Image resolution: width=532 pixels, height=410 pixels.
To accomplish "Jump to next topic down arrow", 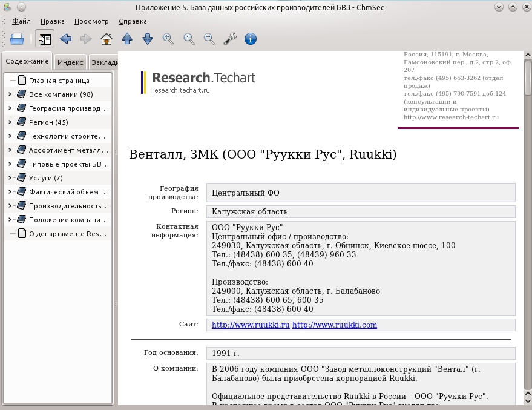I will click(x=148, y=39).
